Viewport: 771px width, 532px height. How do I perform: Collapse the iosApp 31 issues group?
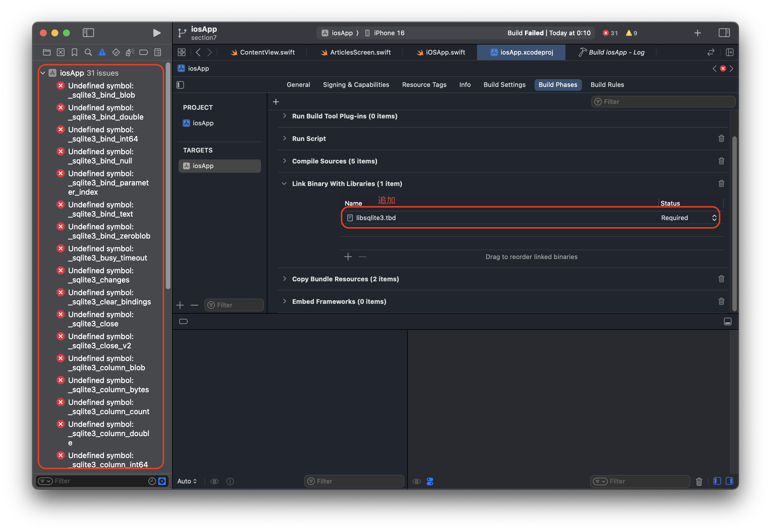coord(43,73)
